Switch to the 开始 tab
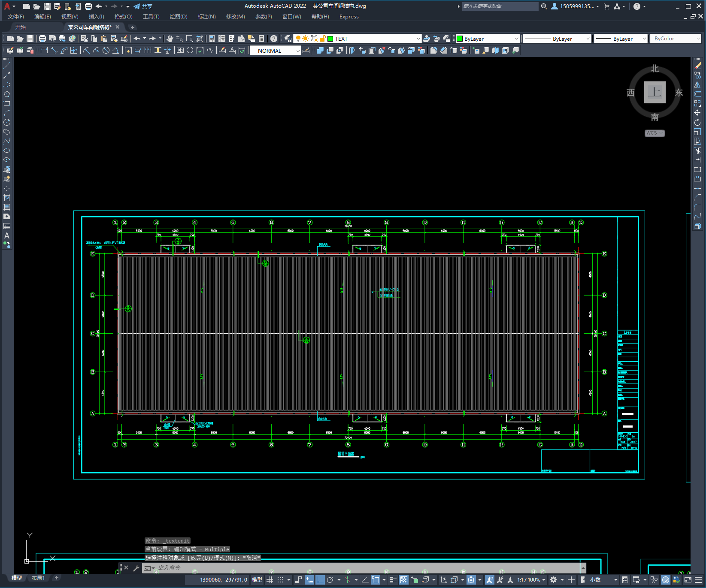706x588 pixels. pos(21,27)
